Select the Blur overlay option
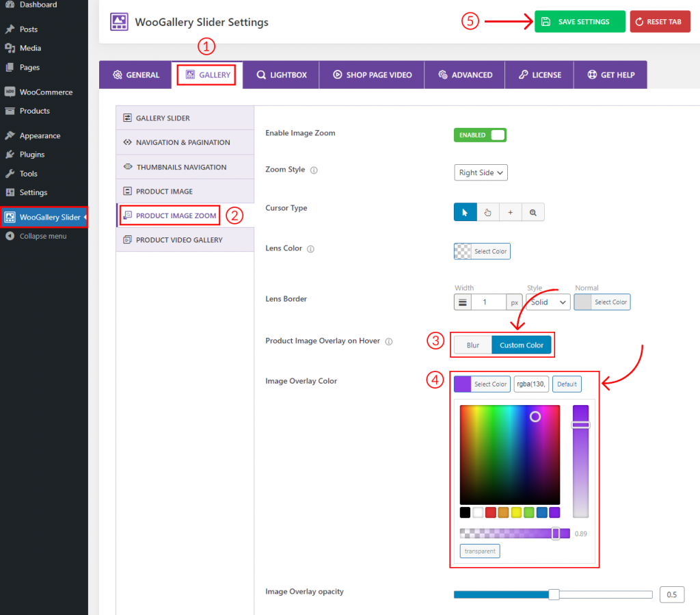 (473, 345)
